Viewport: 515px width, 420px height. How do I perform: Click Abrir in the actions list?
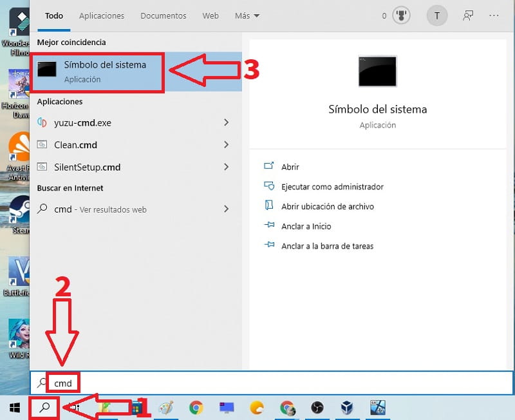(x=290, y=167)
